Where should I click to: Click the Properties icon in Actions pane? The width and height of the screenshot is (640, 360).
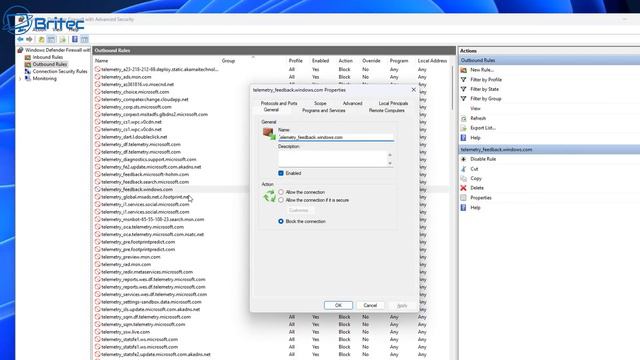point(464,198)
